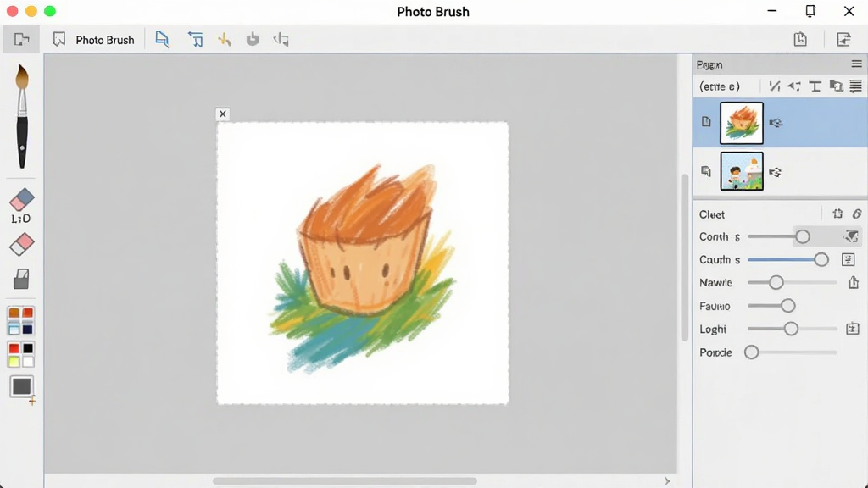Toggle the highlighted icon on the Conth s row
868x488 pixels.
(x=851, y=237)
